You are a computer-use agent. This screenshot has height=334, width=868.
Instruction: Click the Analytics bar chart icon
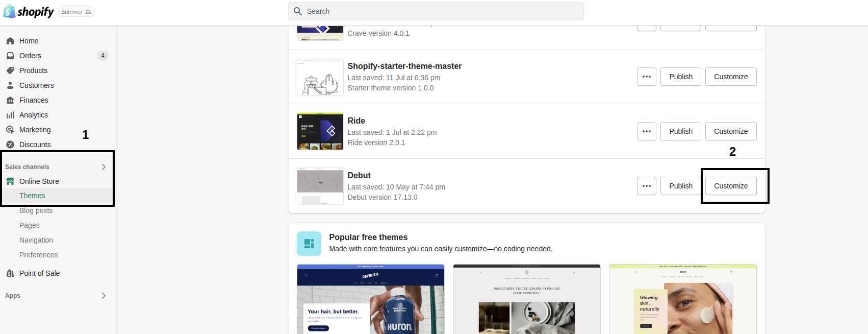point(10,115)
